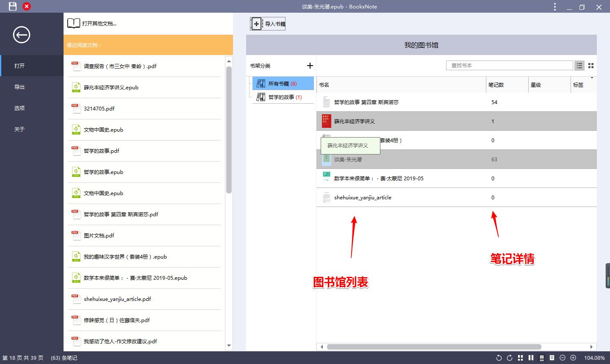Select double-page view in the status bar
The width and height of the screenshot is (610, 364).
tap(531, 358)
